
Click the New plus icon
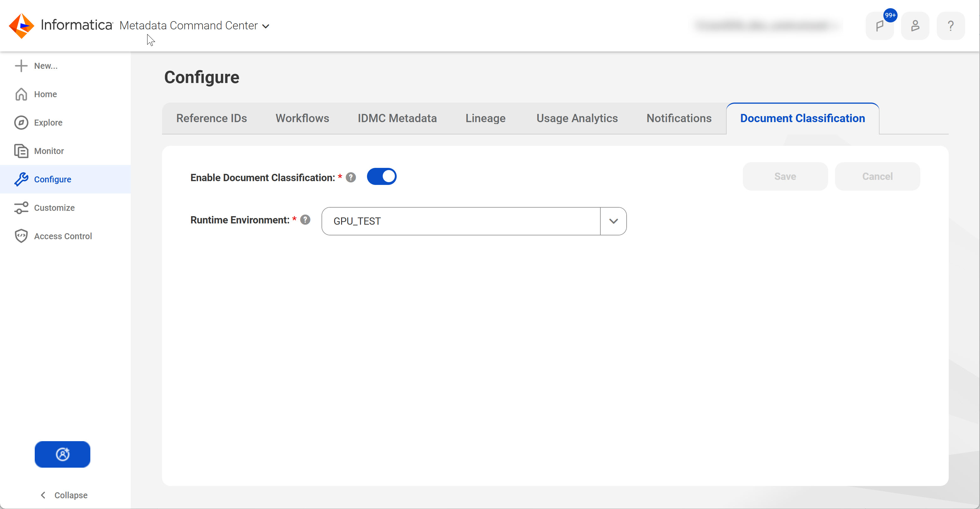[x=21, y=66]
